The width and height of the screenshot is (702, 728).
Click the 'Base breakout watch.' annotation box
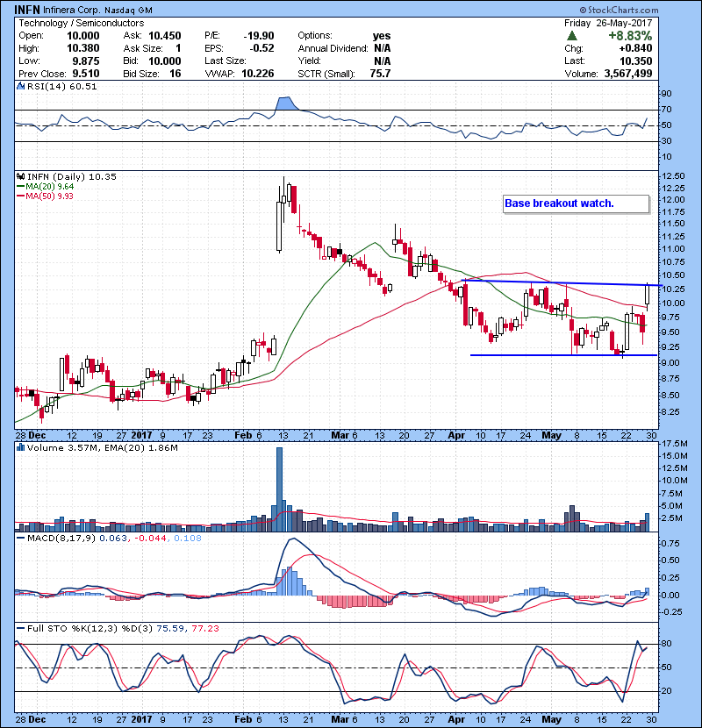577,203
